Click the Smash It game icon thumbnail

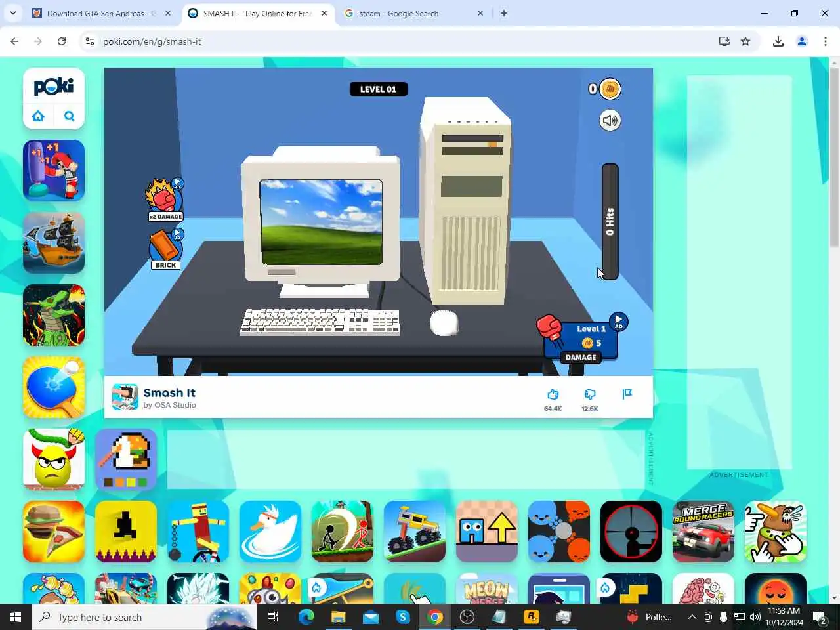[125, 397]
